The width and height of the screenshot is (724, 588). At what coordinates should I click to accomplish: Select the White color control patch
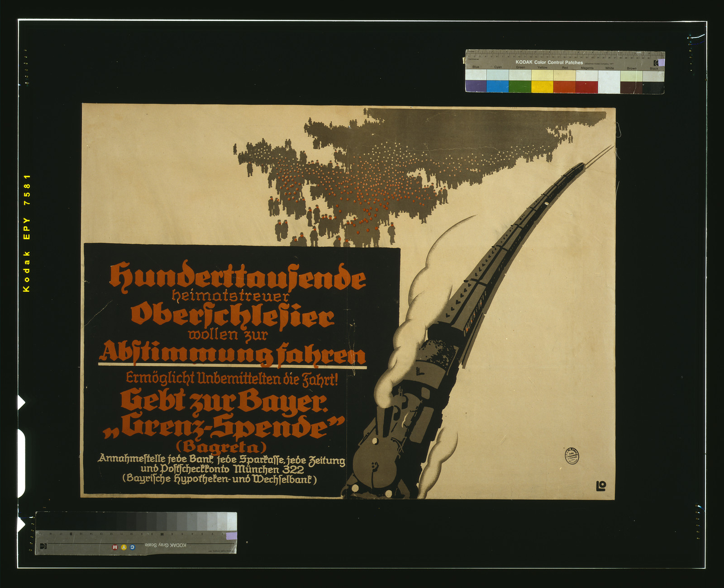coord(609,81)
